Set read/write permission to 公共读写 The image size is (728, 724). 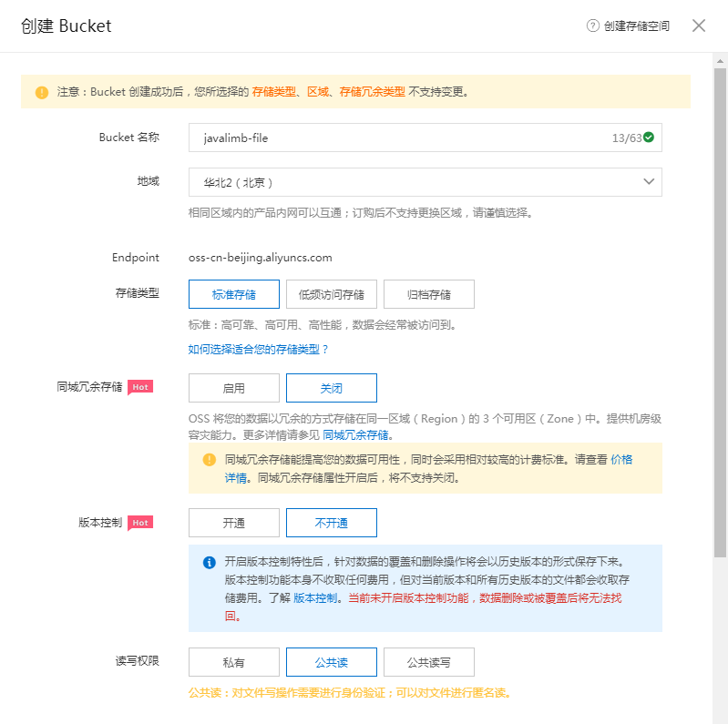(x=428, y=662)
